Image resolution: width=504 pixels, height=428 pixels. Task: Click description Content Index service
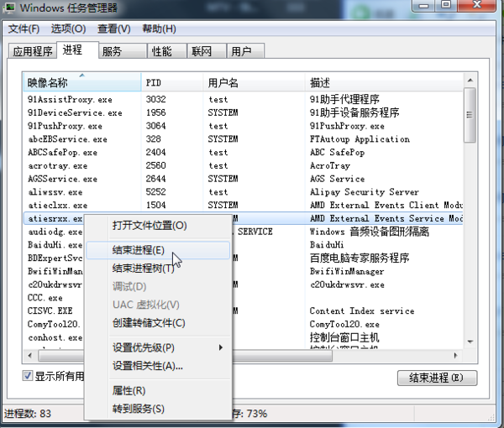[362, 311]
